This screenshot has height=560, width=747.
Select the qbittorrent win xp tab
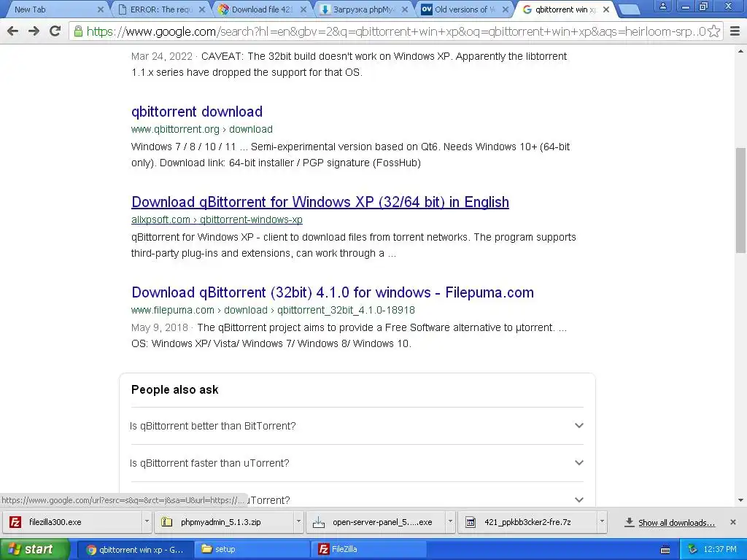(x=565, y=9)
